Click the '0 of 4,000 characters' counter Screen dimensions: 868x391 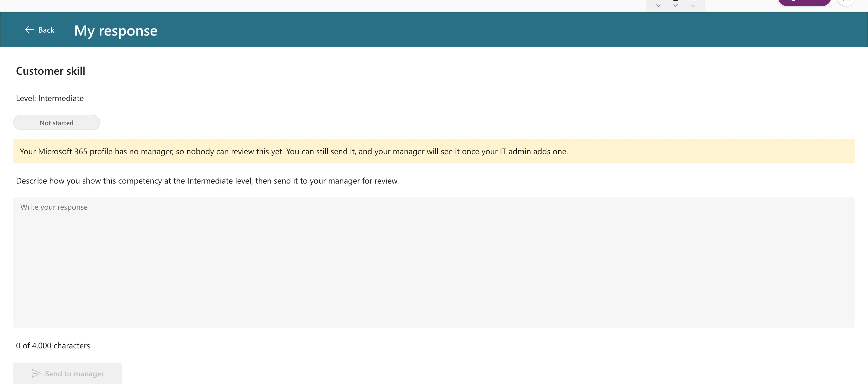click(x=53, y=345)
